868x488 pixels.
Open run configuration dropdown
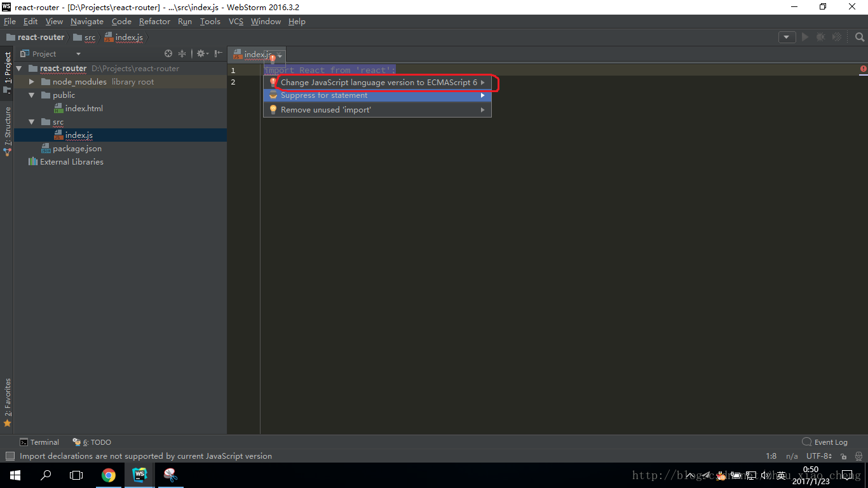tap(787, 37)
